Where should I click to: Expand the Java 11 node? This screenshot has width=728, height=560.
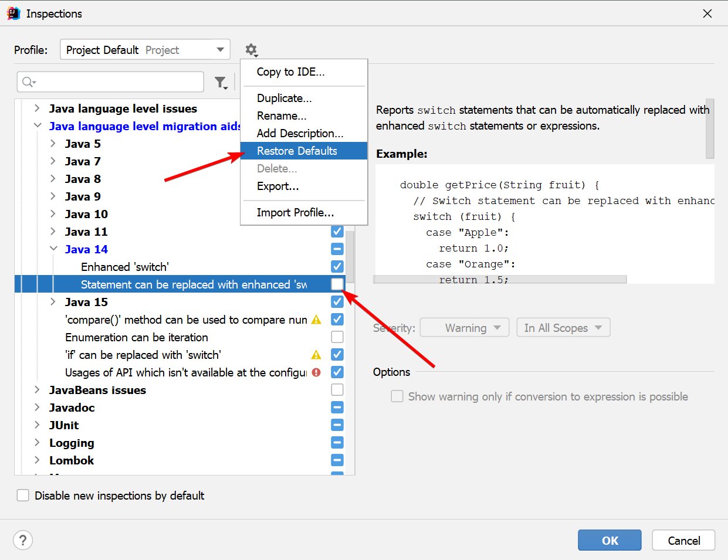click(x=53, y=232)
